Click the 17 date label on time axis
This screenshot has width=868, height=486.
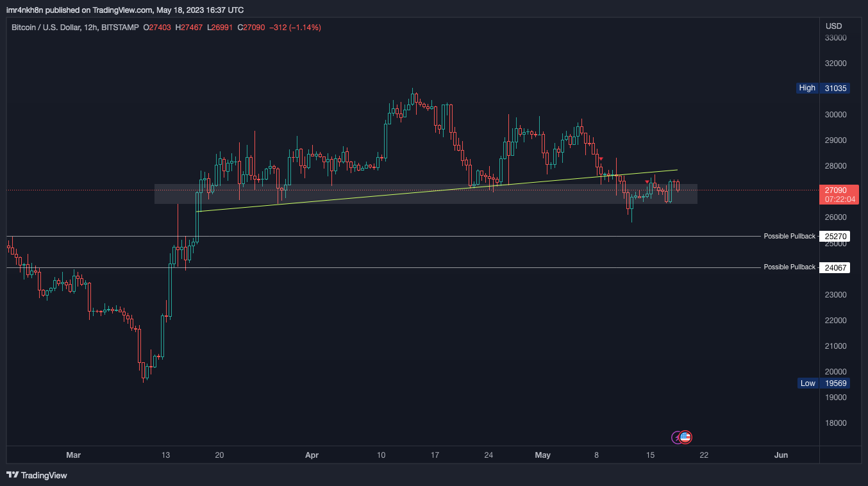(x=435, y=455)
